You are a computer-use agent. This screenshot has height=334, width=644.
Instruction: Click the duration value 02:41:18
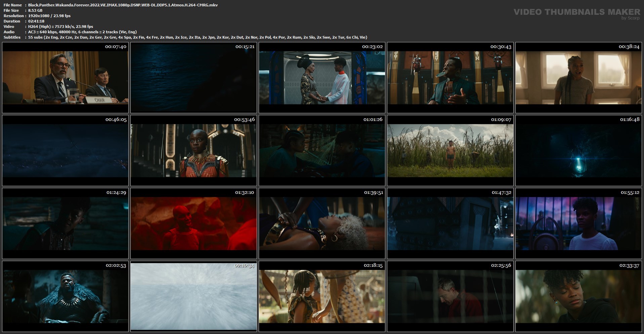tap(36, 21)
